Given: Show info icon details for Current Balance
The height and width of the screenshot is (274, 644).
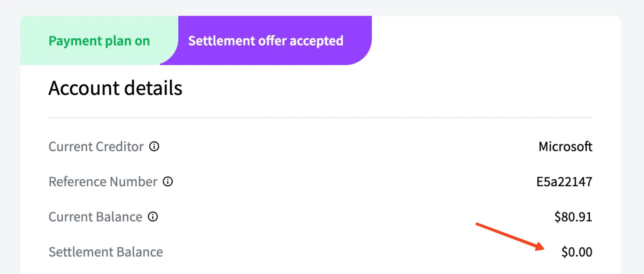Looking at the screenshot, I should tap(153, 217).
